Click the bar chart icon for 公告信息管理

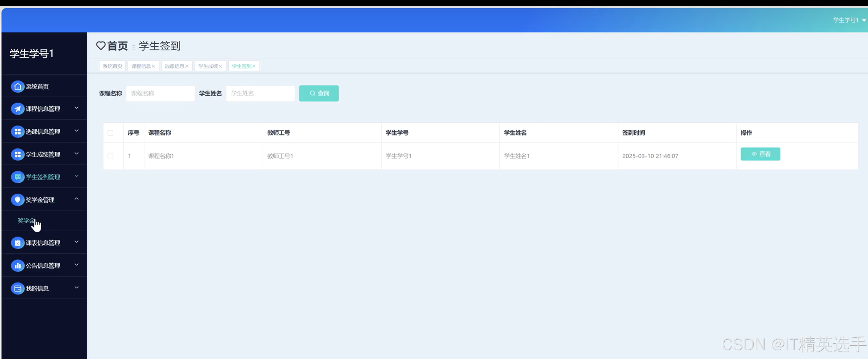point(18,266)
